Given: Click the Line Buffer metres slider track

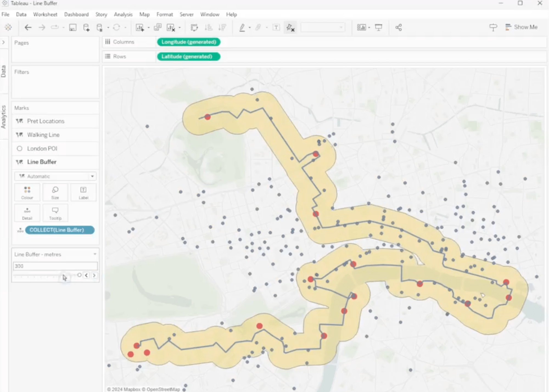Looking at the screenshot, I should [38, 275].
